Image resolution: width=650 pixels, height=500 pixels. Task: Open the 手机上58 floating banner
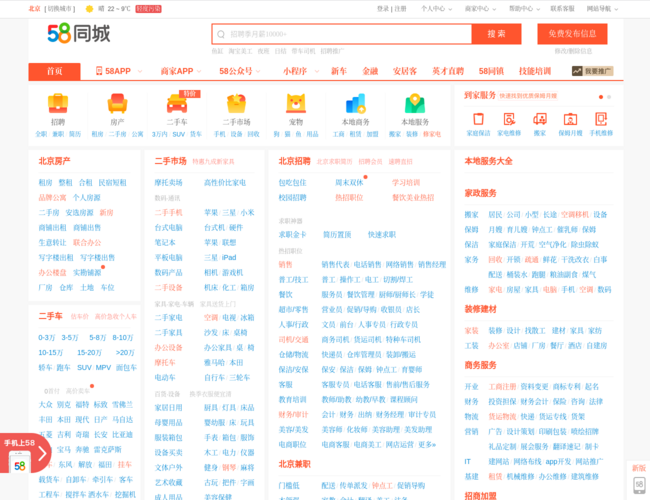(25, 453)
